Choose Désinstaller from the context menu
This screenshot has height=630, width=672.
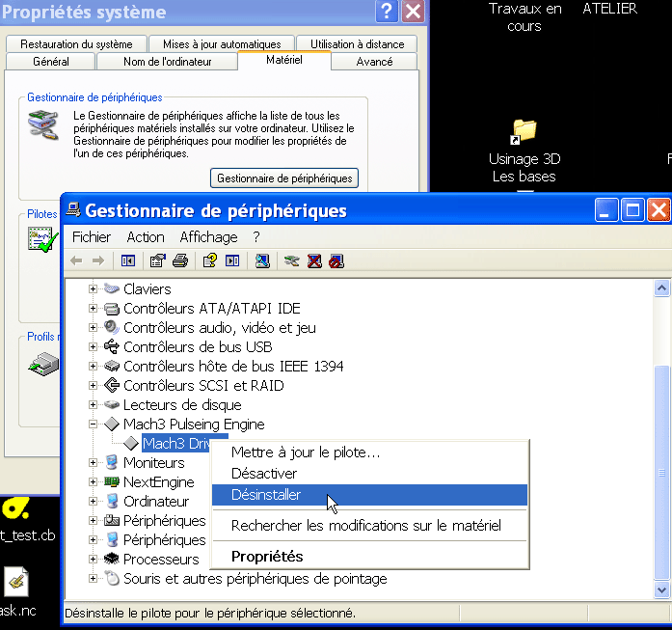click(369, 495)
